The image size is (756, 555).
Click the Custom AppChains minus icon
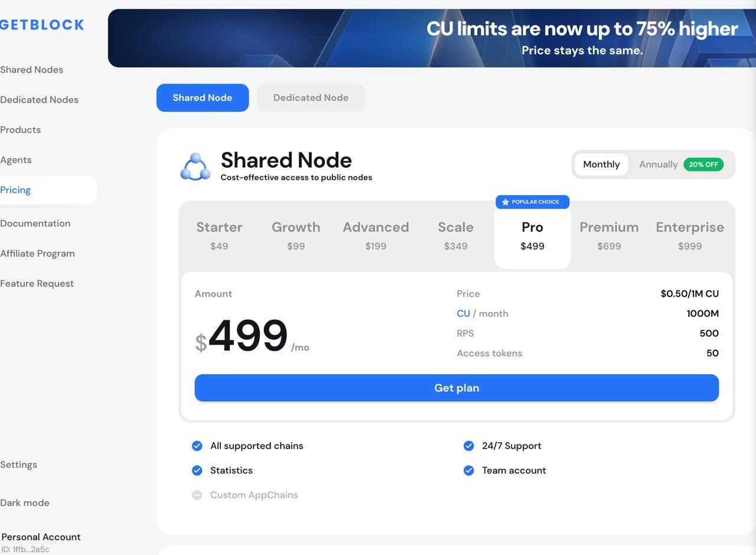point(197,495)
